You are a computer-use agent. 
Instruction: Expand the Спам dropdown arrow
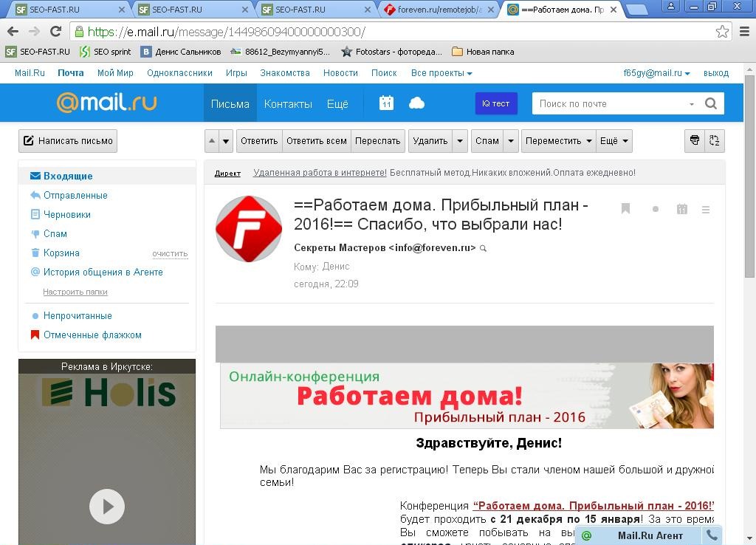511,141
